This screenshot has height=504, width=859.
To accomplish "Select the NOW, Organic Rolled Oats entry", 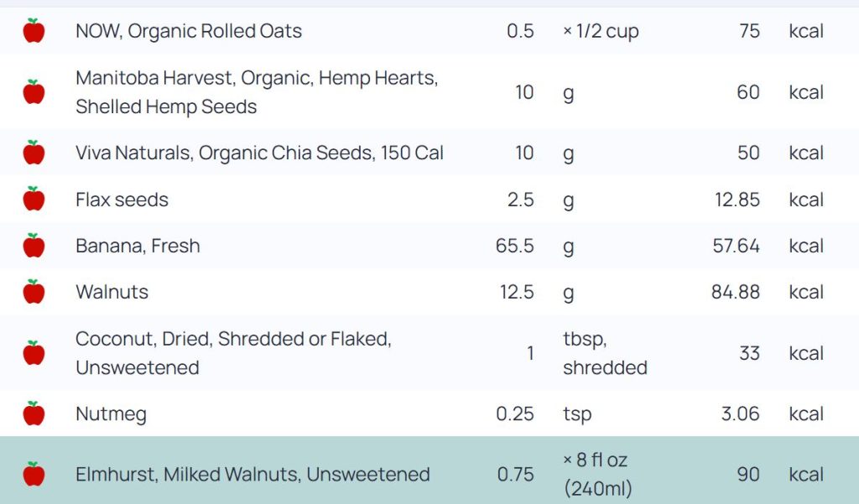I will [189, 31].
